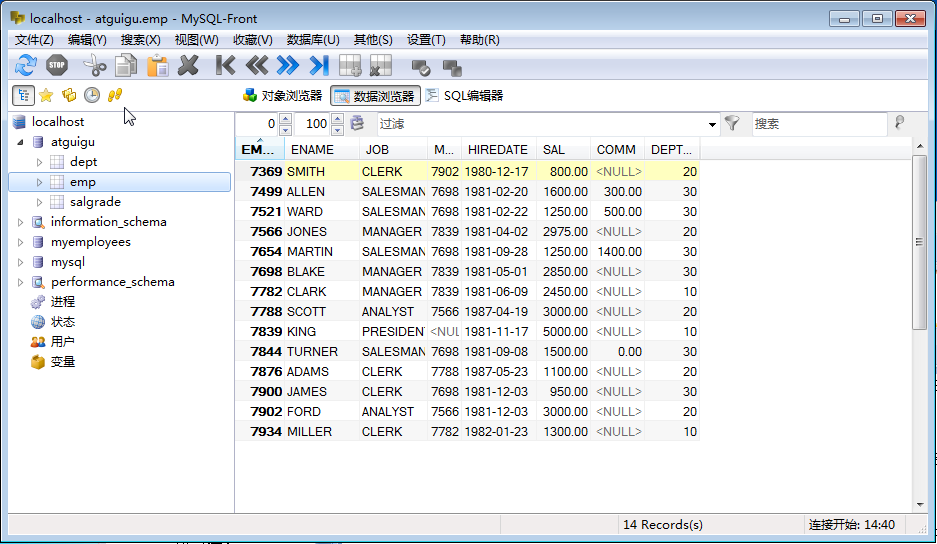The width and height of the screenshot is (937, 544).
Task: Open the 设置(T) menu
Action: click(426, 40)
